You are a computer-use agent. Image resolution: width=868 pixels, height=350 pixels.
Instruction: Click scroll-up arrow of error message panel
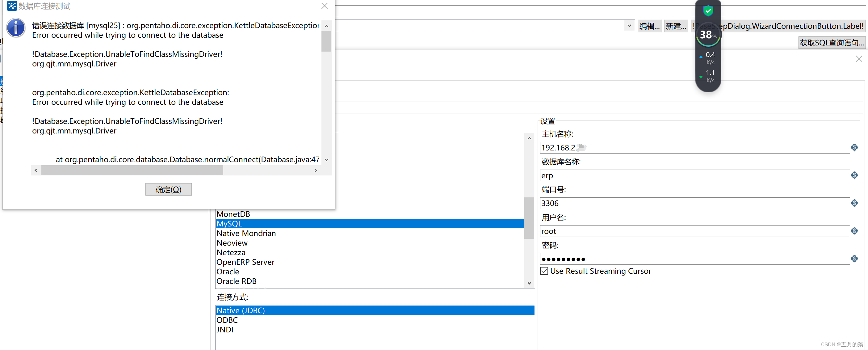(x=326, y=26)
